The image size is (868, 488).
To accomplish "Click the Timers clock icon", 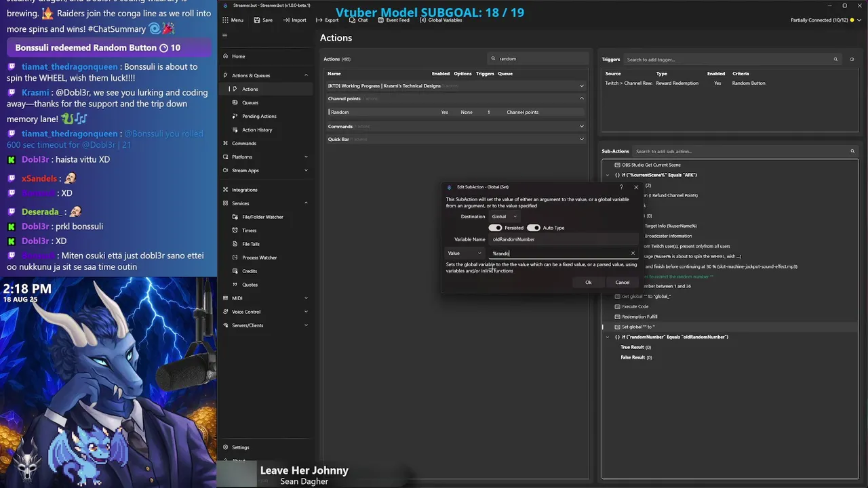I will (235, 230).
